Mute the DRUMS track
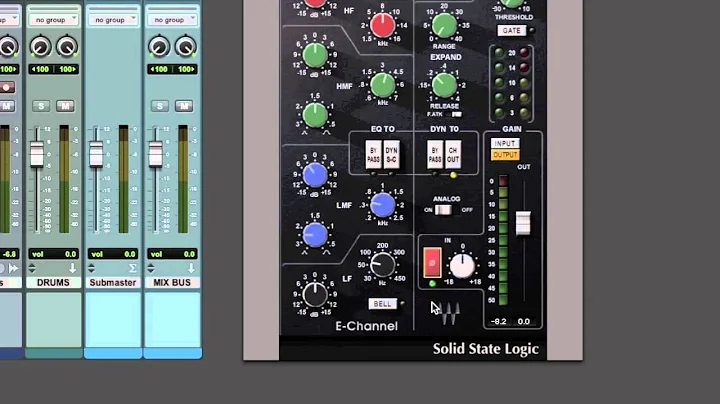The height and width of the screenshot is (404, 720). (x=65, y=106)
